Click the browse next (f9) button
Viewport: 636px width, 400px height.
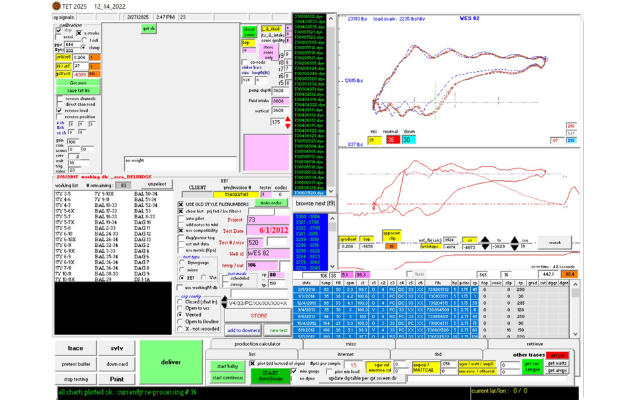coord(315,203)
